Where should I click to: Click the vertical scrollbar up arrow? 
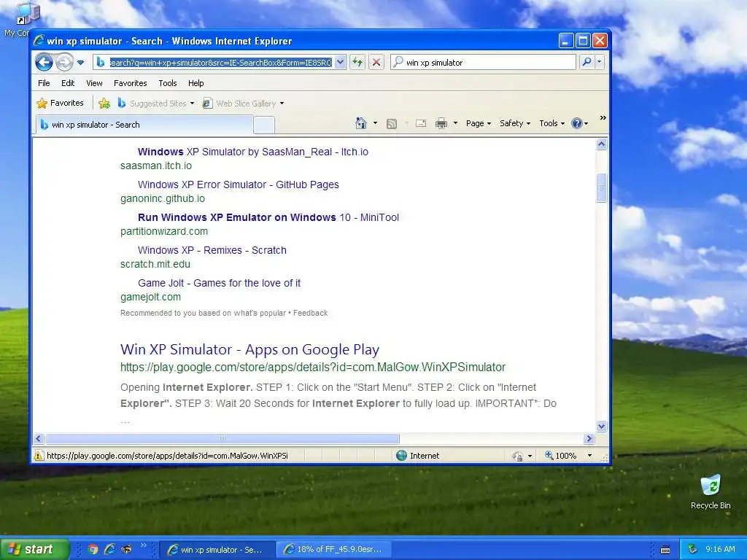click(601, 144)
